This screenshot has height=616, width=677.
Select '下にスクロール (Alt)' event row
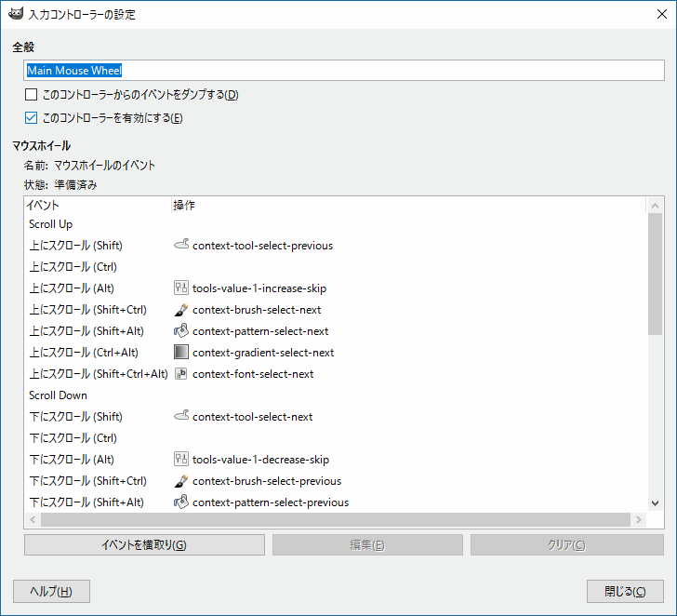coord(336,459)
